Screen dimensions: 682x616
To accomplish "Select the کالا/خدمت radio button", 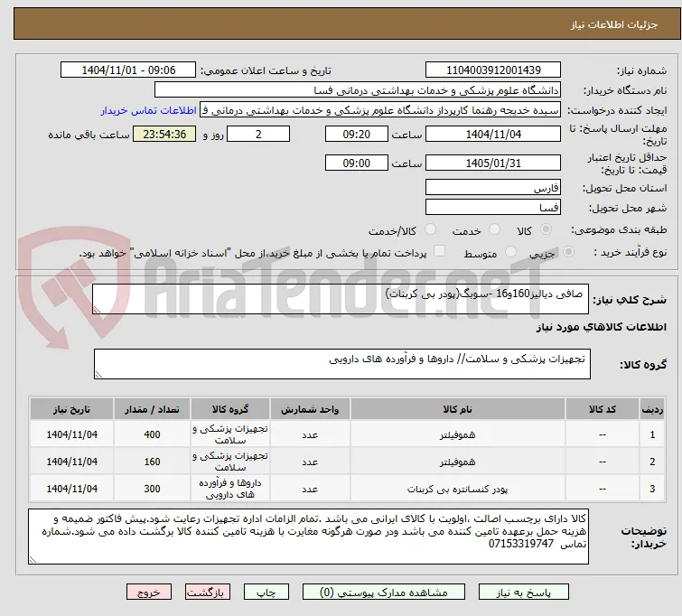I will pyautogui.click(x=430, y=229).
